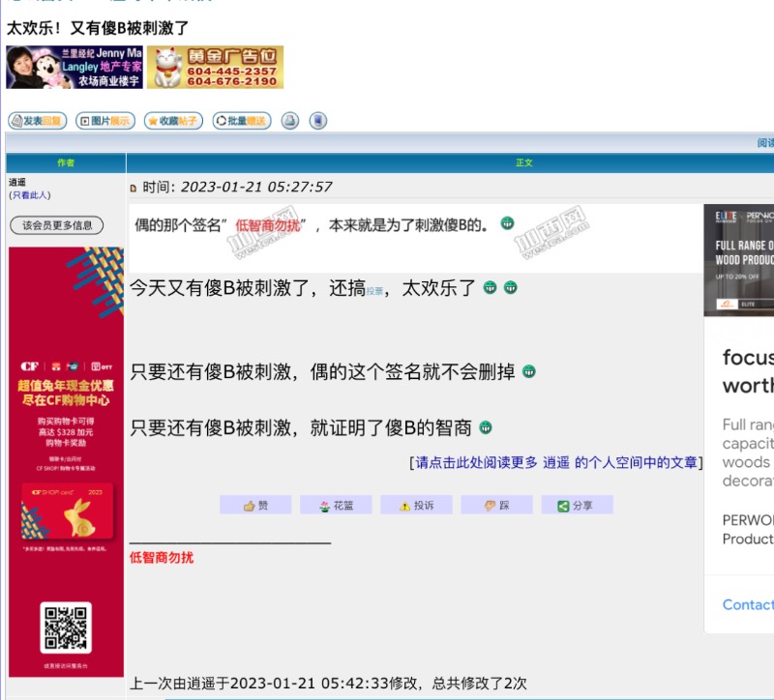Click the author name 逍遥
The image size is (774, 700).
tap(17, 182)
